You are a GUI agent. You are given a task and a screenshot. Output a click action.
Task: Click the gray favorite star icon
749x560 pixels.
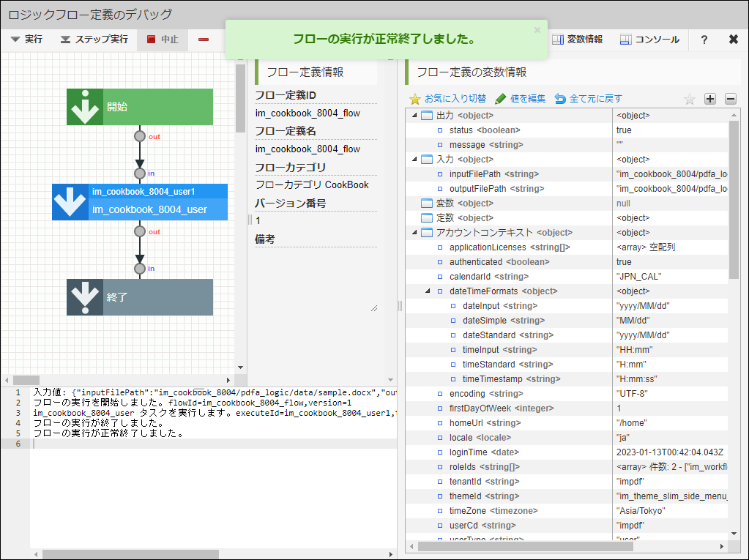point(689,99)
